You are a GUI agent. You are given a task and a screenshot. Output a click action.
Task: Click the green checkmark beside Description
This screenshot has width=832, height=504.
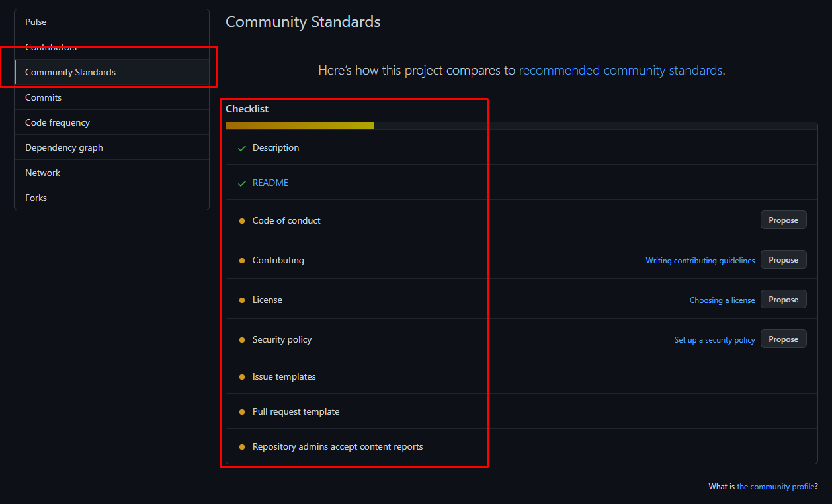[242, 148]
